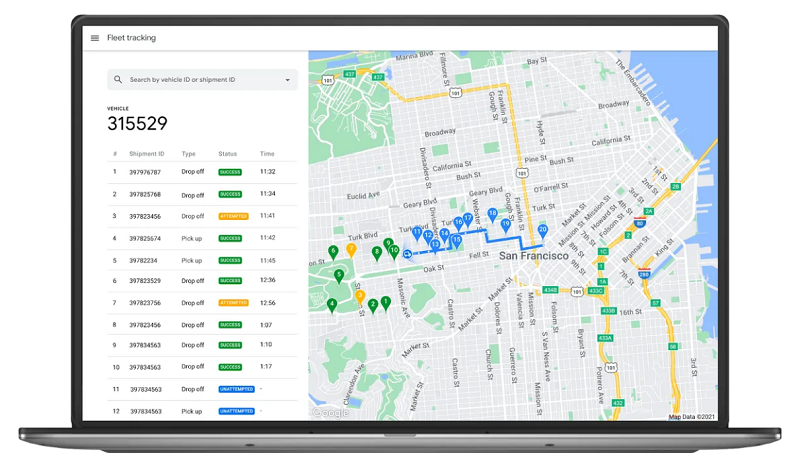Screen dimensions: 800x465
Task: Select orange map marker 7
Action: click(351, 251)
